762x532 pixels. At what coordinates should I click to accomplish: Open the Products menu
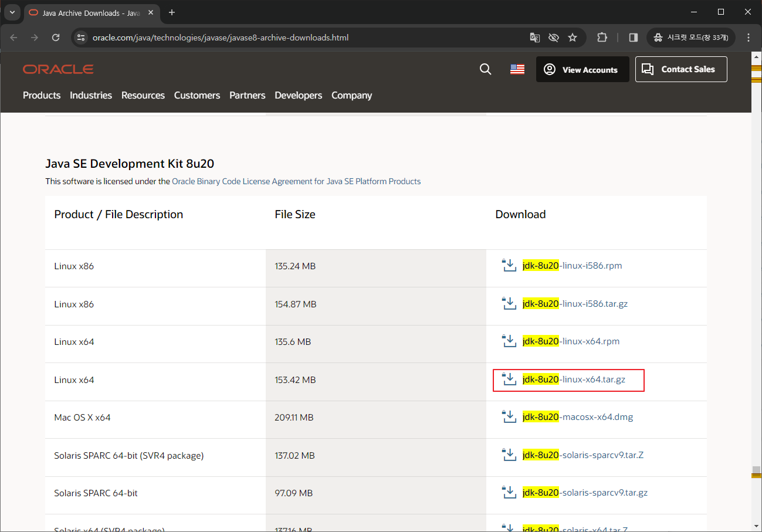(x=42, y=95)
